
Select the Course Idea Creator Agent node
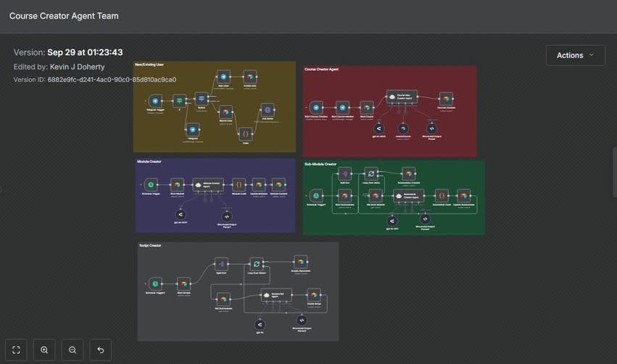(402, 96)
